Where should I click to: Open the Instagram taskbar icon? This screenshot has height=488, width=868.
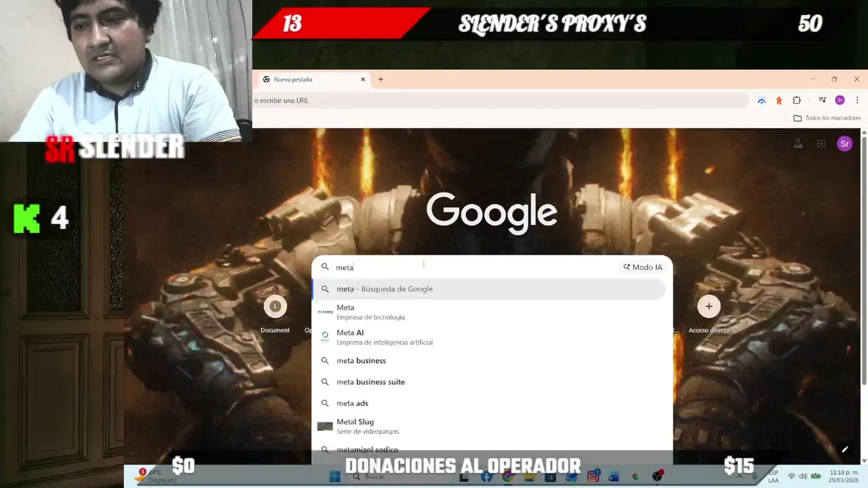click(593, 476)
